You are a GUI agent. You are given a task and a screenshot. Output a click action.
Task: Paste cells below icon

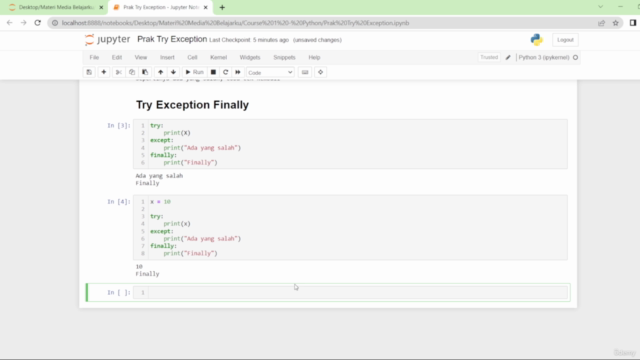tap(145, 72)
